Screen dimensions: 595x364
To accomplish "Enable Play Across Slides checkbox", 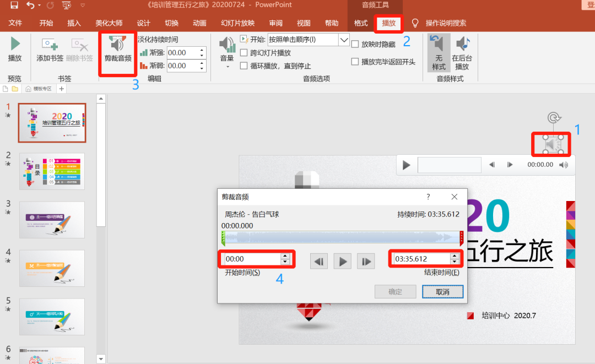I will (x=244, y=53).
